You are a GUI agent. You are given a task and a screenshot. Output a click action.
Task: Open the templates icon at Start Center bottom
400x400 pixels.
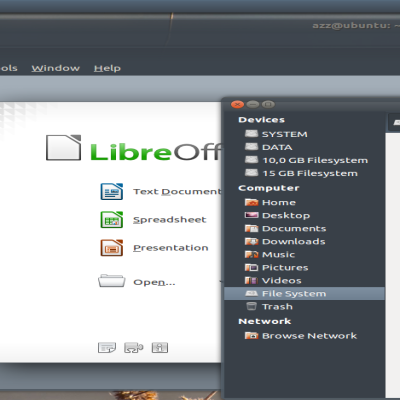pyautogui.click(x=107, y=347)
